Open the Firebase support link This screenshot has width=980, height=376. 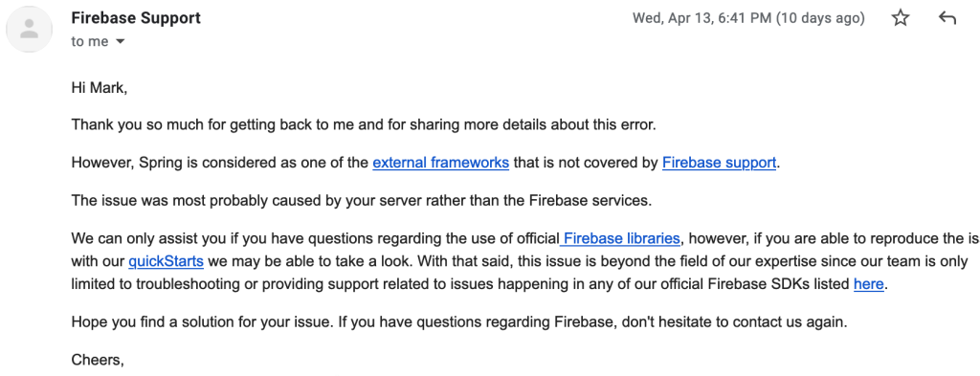(x=720, y=163)
